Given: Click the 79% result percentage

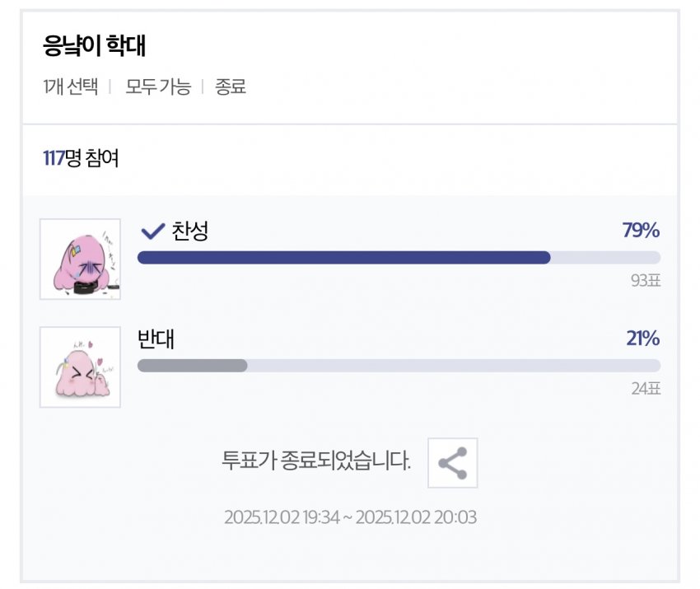Looking at the screenshot, I should (x=641, y=231).
